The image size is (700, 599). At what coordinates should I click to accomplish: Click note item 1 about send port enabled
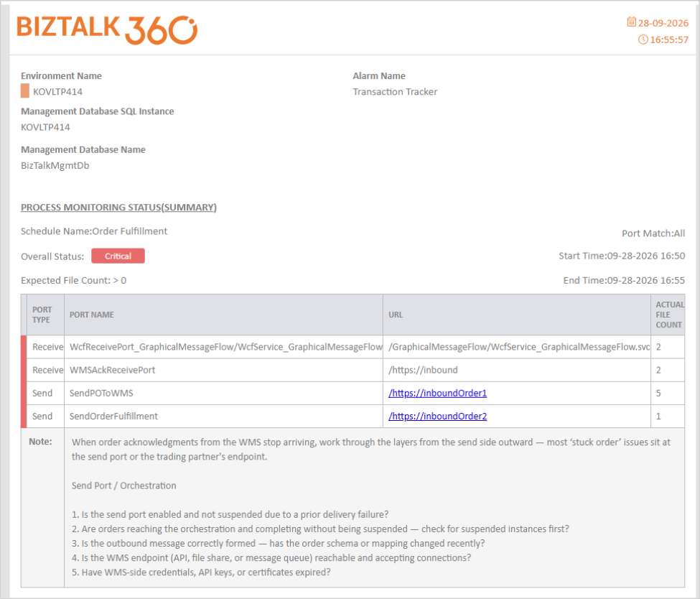click(230, 514)
